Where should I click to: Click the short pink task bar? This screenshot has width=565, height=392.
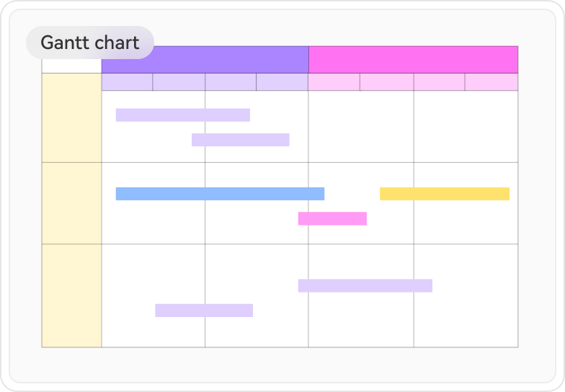[332, 218]
